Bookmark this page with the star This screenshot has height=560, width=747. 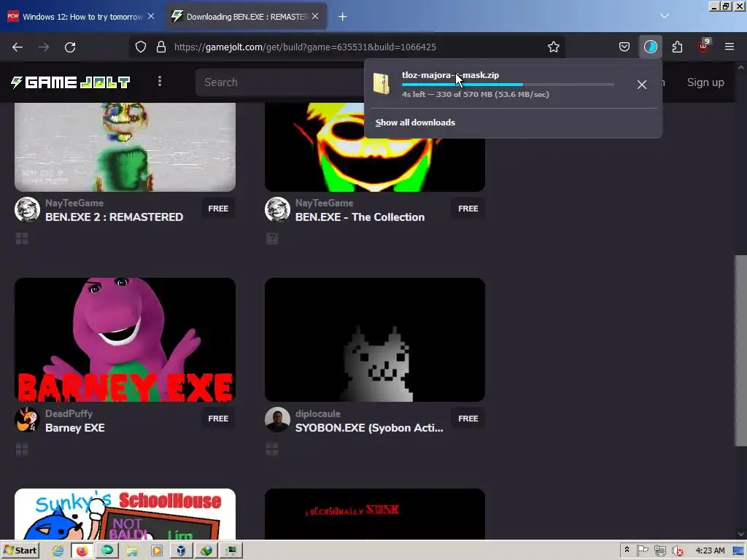pos(553,47)
